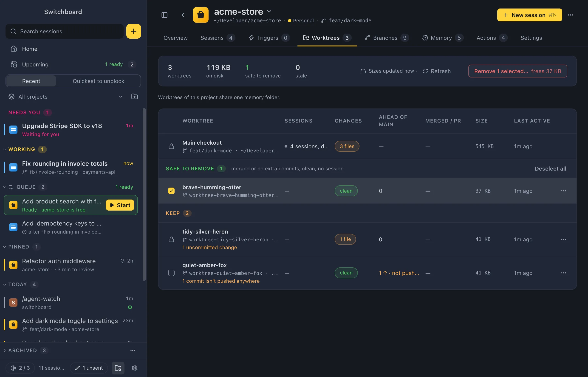Click the disk icon beside Sizes updated now
This screenshot has width=588, height=377.
363,71
